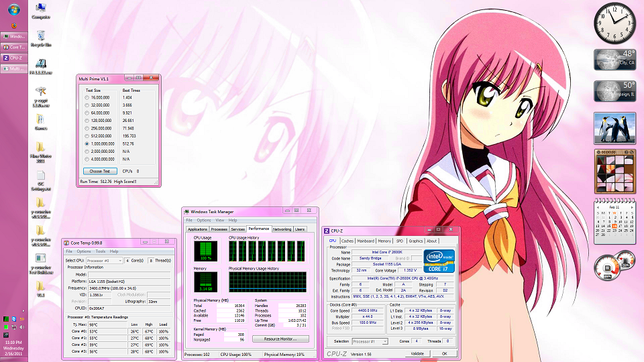The height and width of the screenshot is (362, 644).
Task: Show hidden system tray icons arrow
Action: coord(23,310)
